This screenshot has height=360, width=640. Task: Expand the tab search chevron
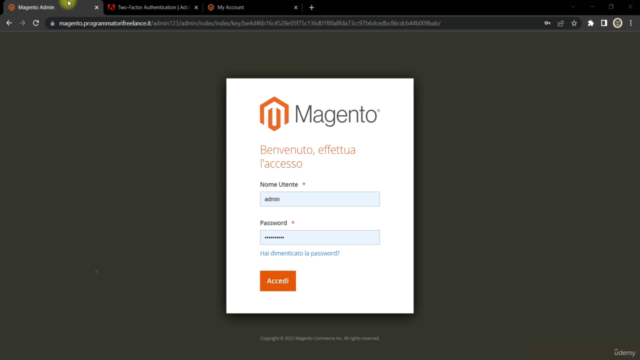[573, 7]
